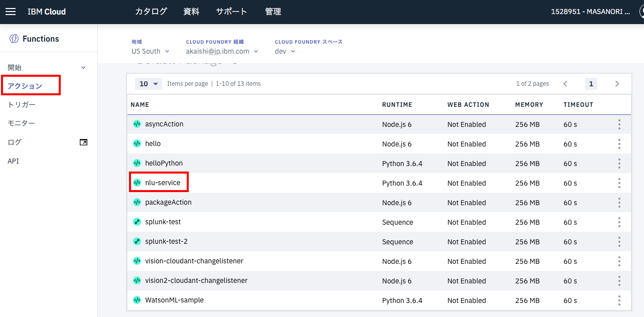Open the 管理 menu
Image resolution: width=644 pixels, height=317 pixels.
pyautogui.click(x=273, y=11)
